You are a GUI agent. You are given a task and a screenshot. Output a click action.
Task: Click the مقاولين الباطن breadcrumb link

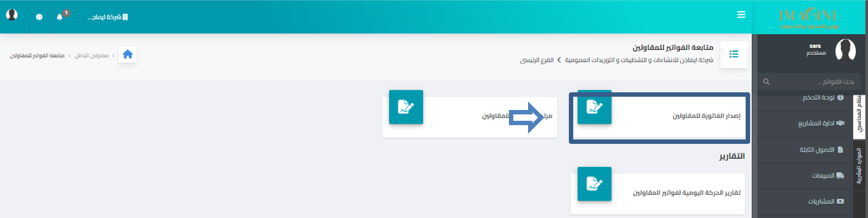(92, 55)
